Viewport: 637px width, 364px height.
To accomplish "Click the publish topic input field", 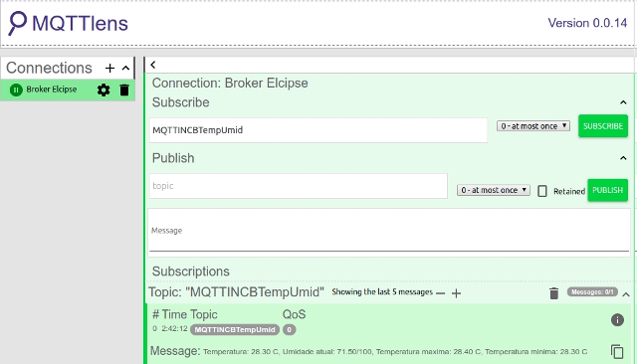I will click(x=299, y=186).
